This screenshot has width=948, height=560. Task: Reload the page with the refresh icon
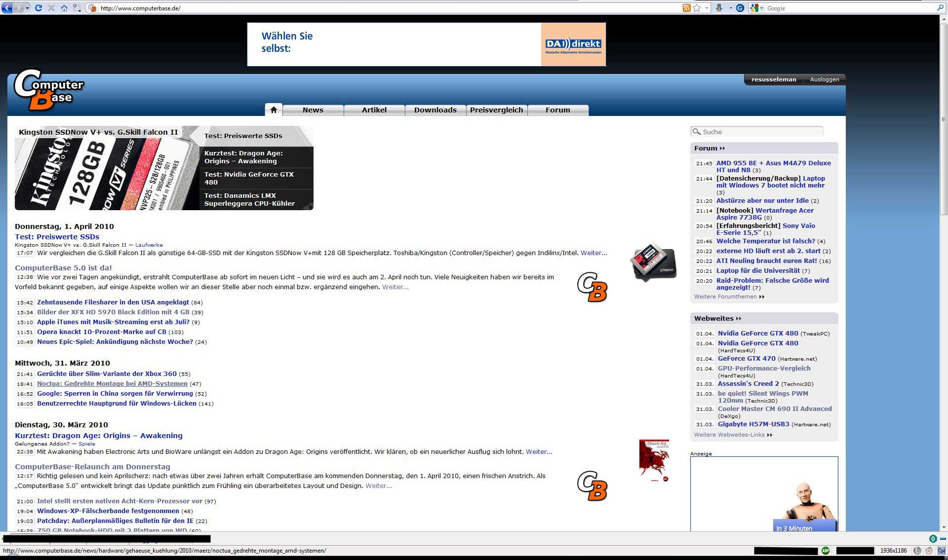(39, 8)
